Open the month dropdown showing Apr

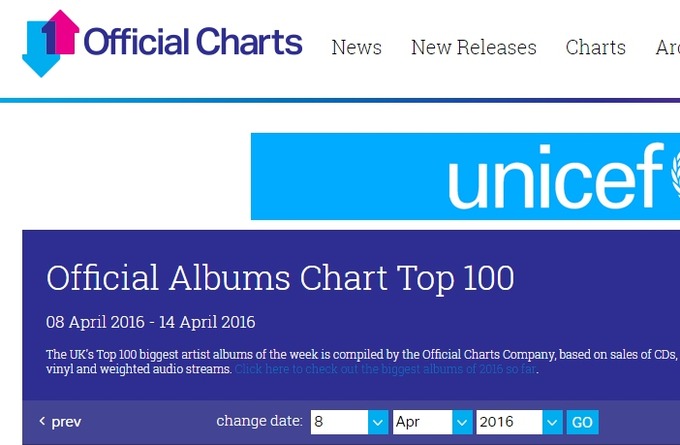432,422
